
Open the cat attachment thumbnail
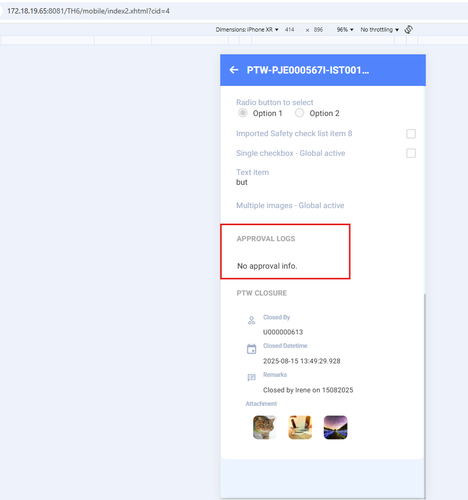[x=265, y=427]
